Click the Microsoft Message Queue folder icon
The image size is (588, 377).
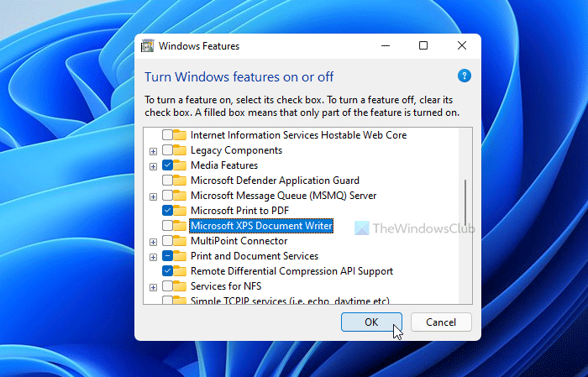(180, 196)
